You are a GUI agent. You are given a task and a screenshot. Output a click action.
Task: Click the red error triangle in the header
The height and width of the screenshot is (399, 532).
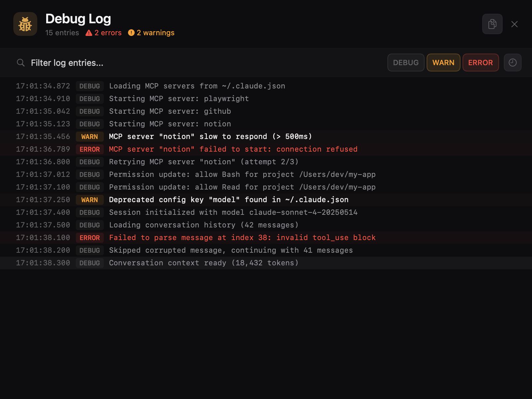(x=88, y=33)
